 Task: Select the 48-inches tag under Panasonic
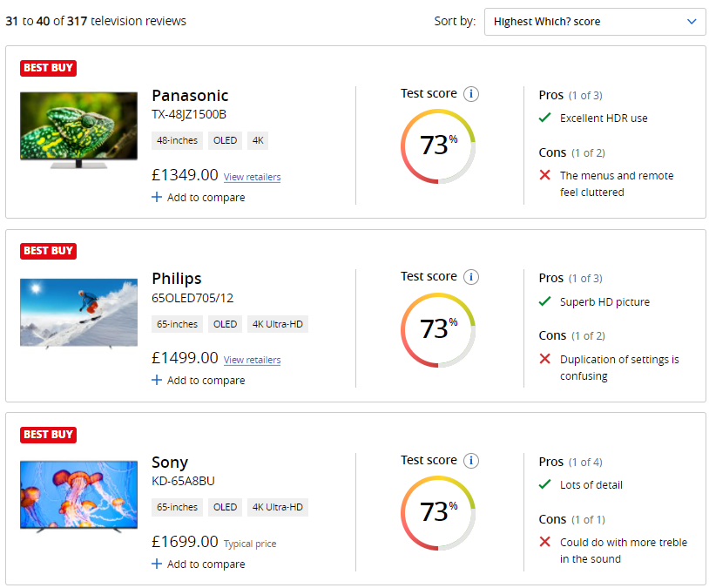pyautogui.click(x=177, y=140)
